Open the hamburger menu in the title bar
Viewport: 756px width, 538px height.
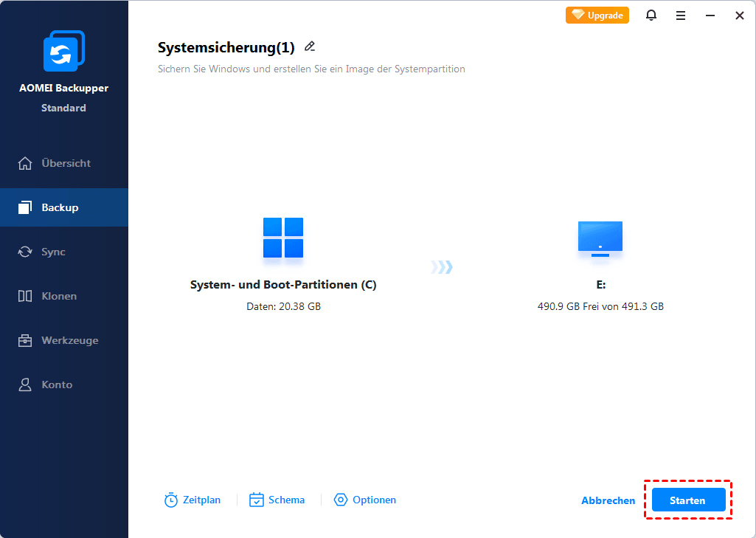[x=680, y=16]
